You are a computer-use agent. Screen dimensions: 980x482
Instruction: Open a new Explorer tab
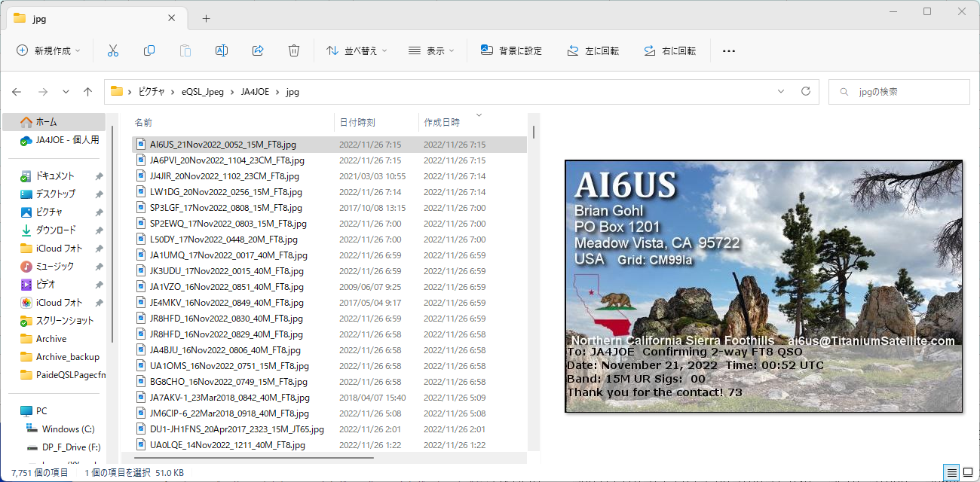coord(205,17)
